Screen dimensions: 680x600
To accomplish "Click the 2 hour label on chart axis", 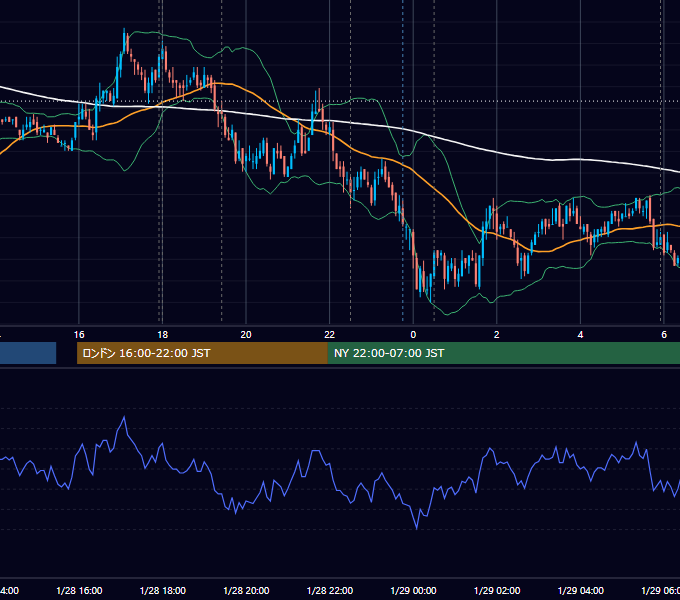I will 497,334.
